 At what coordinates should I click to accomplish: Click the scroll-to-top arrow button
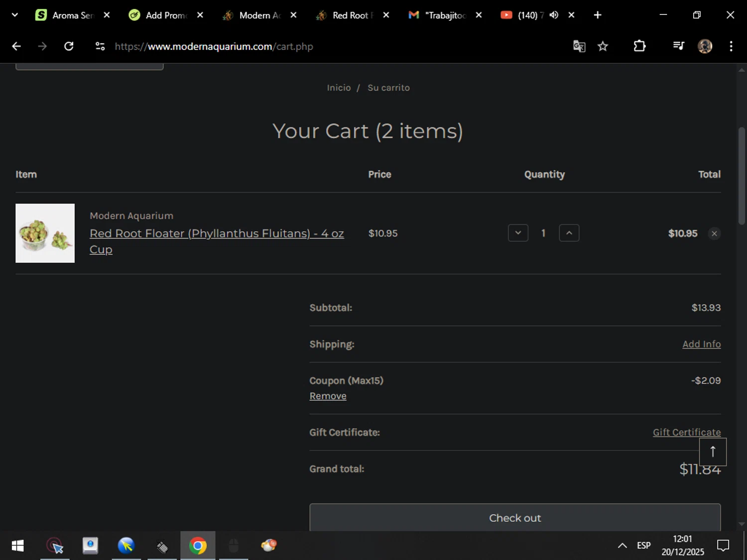[713, 452]
